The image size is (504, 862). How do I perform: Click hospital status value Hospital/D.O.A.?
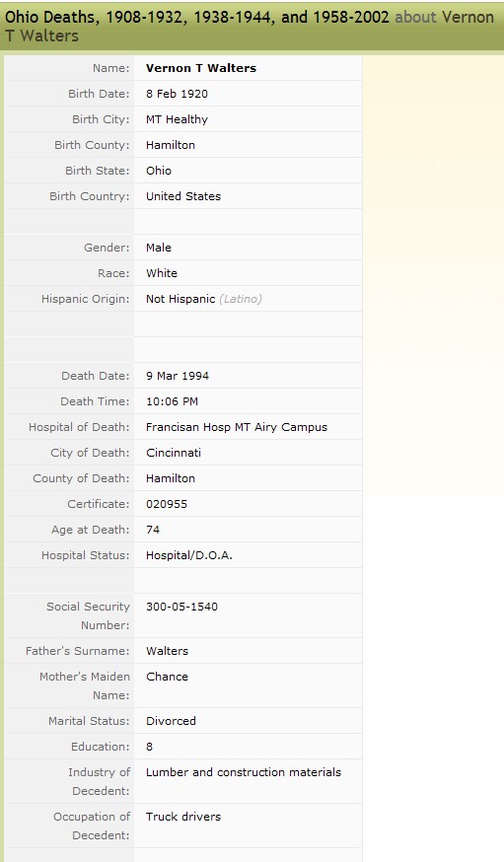click(189, 555)
